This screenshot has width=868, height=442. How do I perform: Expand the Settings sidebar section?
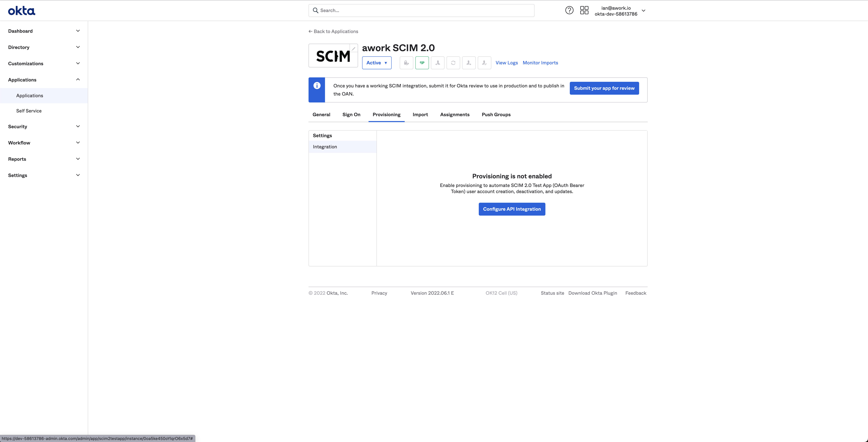(44, 175)
